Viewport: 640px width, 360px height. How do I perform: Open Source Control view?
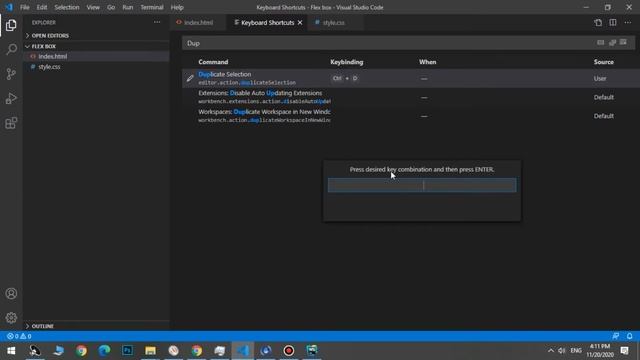point(11,74)
